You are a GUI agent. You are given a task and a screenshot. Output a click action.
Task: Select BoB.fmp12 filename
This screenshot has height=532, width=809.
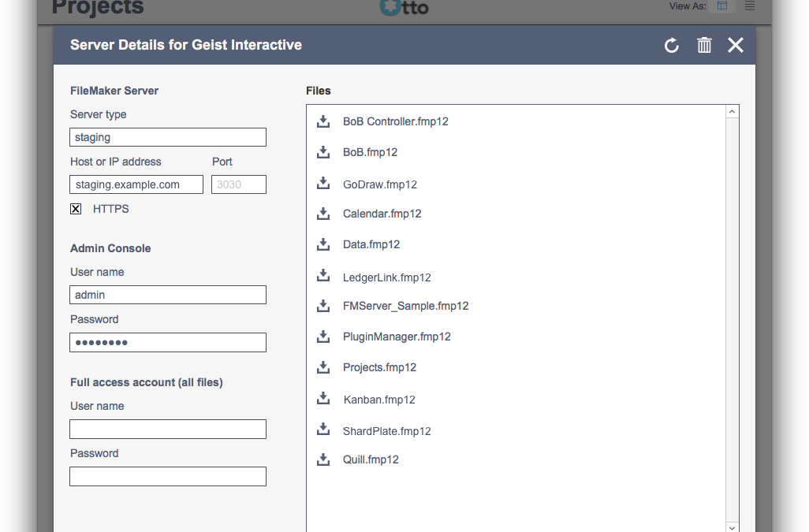click(x=371, y=153)
